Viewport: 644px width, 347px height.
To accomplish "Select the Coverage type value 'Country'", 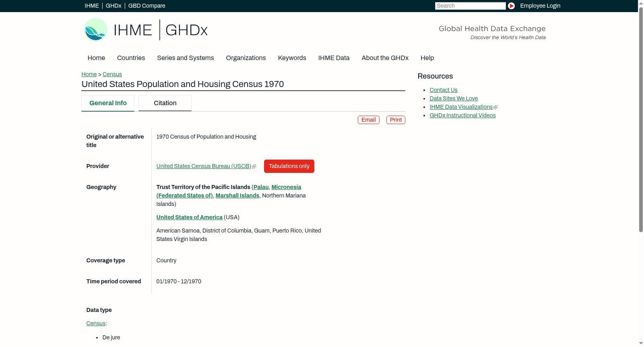I will click(166, 260).
